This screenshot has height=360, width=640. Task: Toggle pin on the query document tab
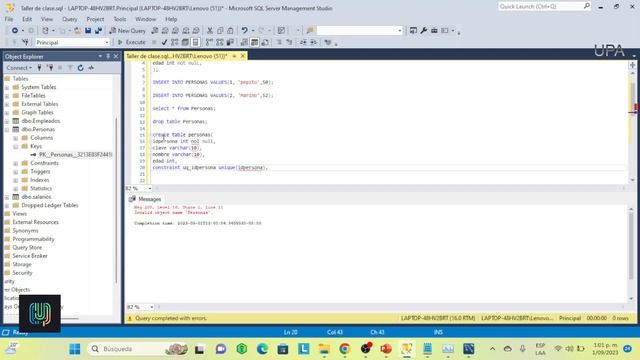pos(234,56)
